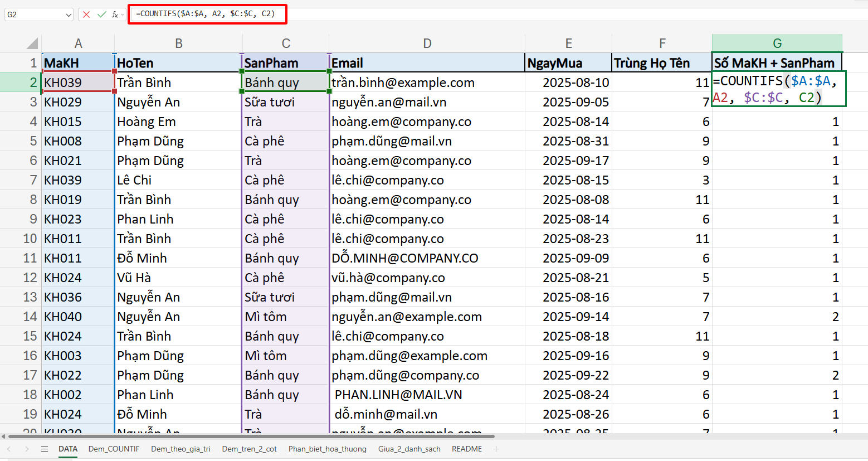Click the date 2025-09-22

pyautogui.click(x=568, y=375)
